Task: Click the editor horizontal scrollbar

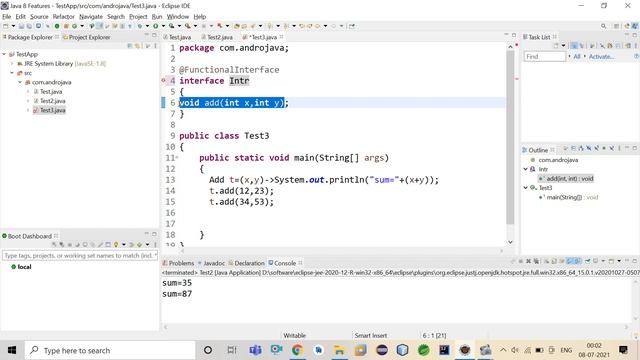Action: [341, 251]
